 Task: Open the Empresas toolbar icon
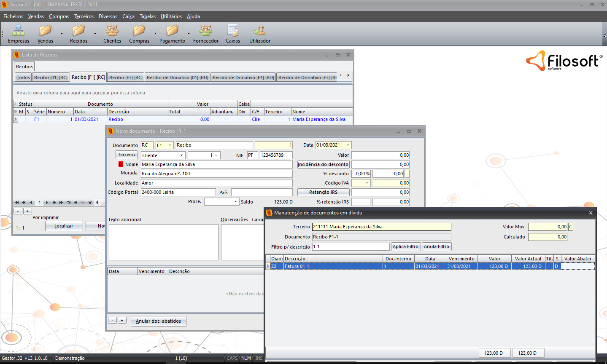tap(18, 31)
